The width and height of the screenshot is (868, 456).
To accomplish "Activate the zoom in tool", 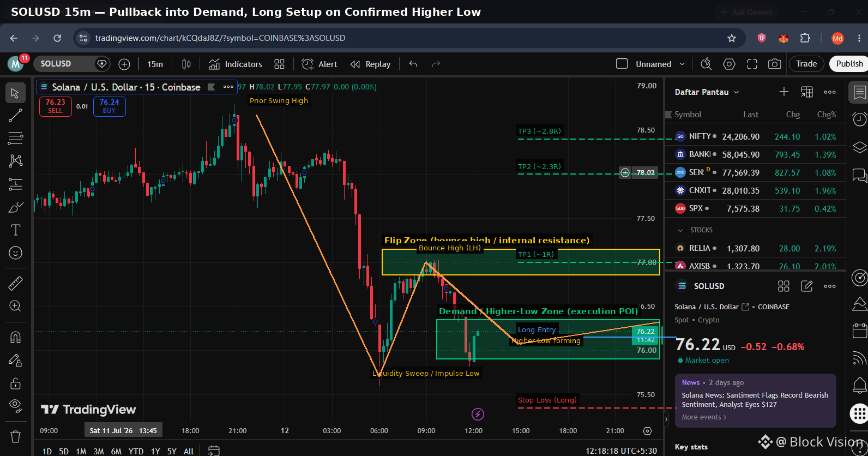I will tap(15, 306).
